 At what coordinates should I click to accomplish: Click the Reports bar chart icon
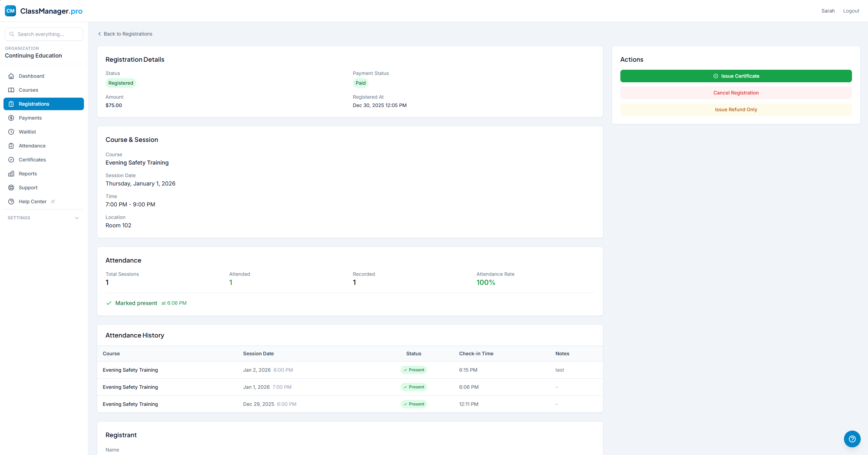point(11,174)
